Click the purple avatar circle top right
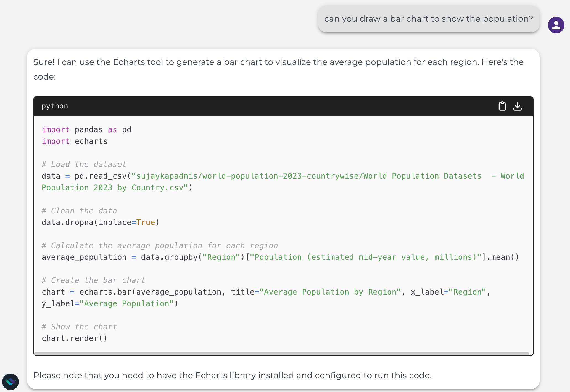Viewport: 570px width, 392px height. click(x=556, y=25)
